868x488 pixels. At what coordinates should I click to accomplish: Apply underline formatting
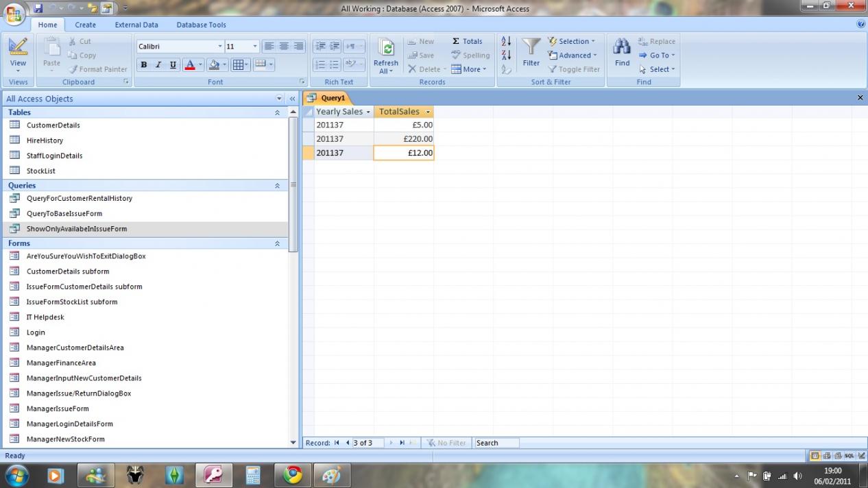point(173,65)
